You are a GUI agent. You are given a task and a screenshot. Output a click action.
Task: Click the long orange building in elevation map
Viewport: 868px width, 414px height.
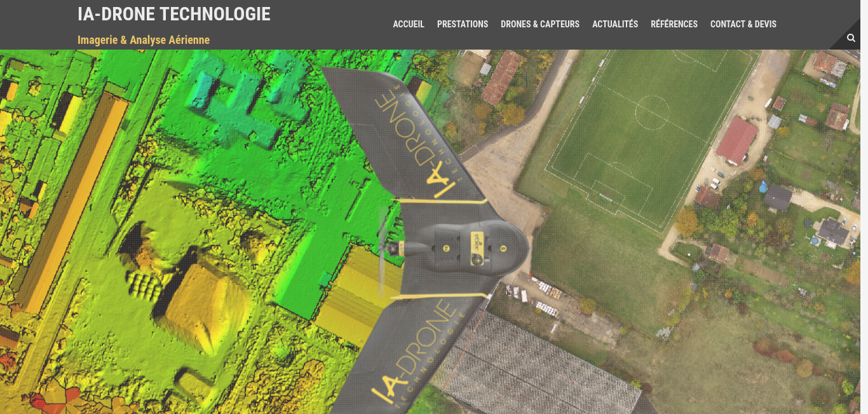tap(71, 200)
